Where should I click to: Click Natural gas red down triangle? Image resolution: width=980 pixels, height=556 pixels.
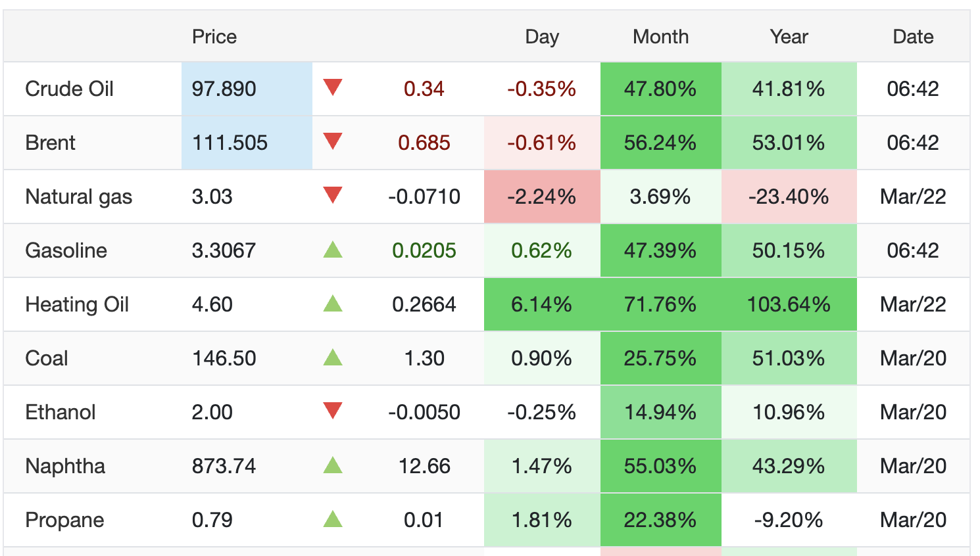[333, 195]
